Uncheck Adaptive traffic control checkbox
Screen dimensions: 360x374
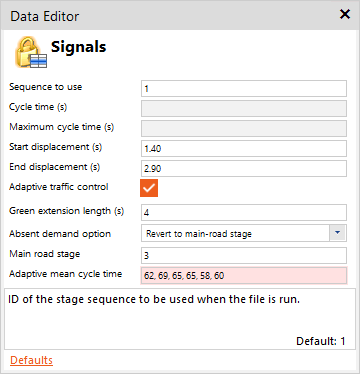click(149, 188)
